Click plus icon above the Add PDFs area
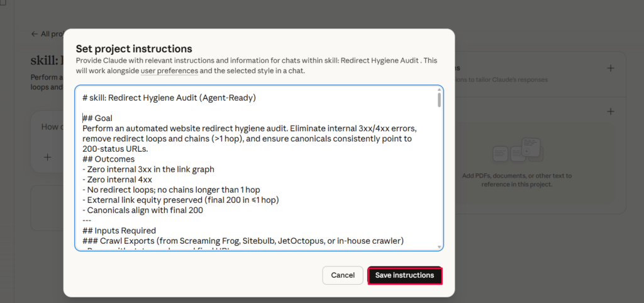The image size is (644, 303). pos(610,111)
